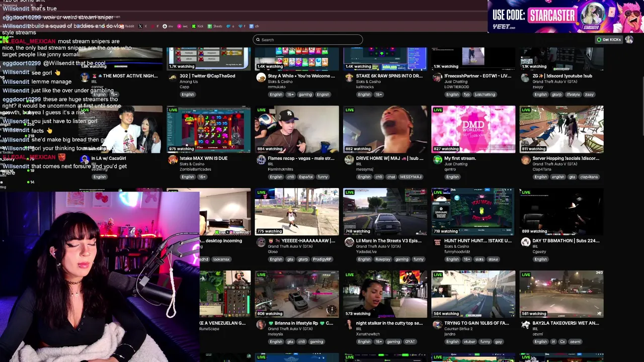This screenshot has width=644, height=362.
Task: Click the LOWTIERGOD channel name
Action: [x=456, y=87]
